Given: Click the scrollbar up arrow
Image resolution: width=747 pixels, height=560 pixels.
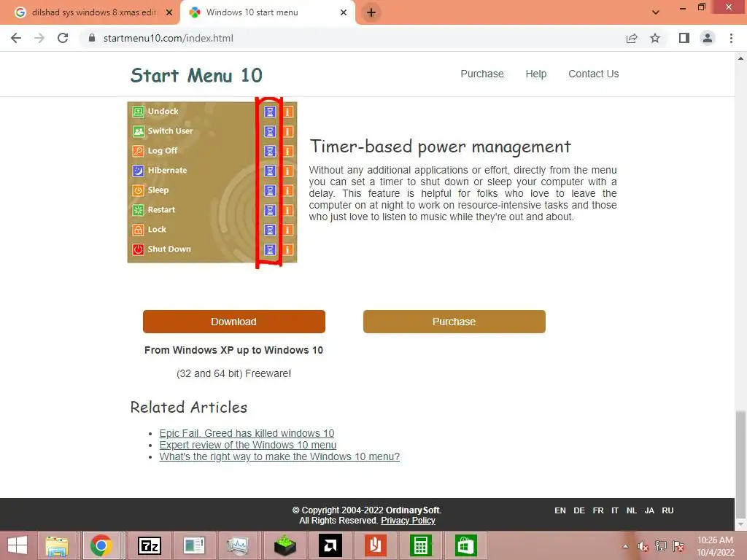Looking at the screenshot, I should 740,58.
